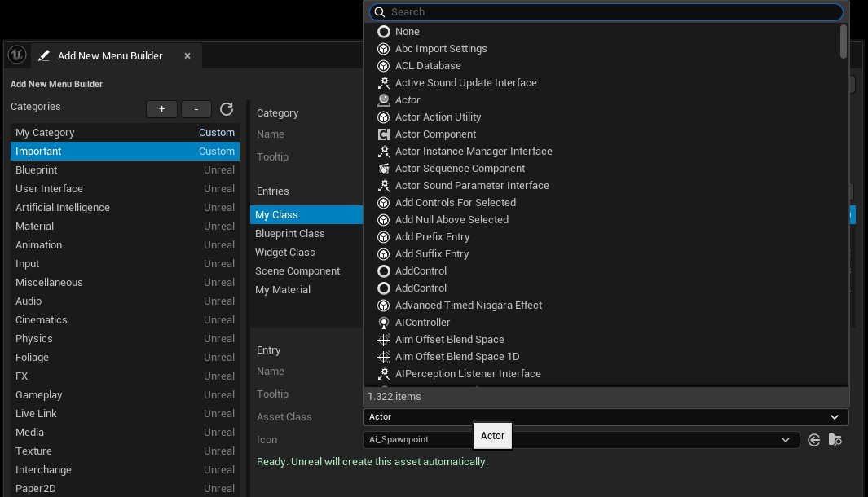Select Blueprint Class entry
Screen dimensions: 868x497
click(306, 234)
